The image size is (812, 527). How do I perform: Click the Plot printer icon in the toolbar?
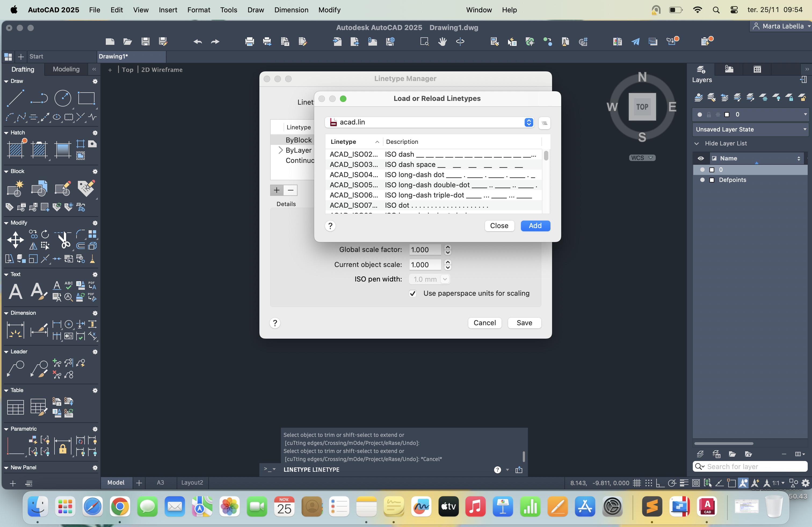click(x=249, y=42)
